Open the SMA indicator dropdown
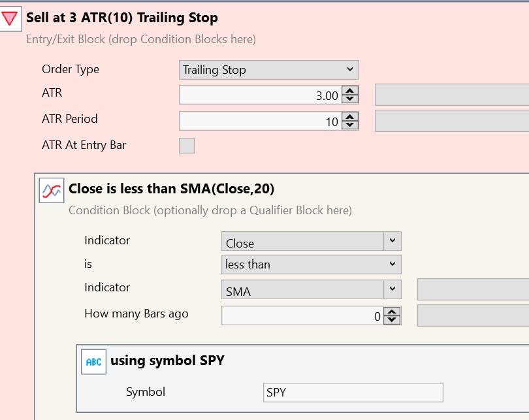The image size is (529, 420). coord(311,289)
